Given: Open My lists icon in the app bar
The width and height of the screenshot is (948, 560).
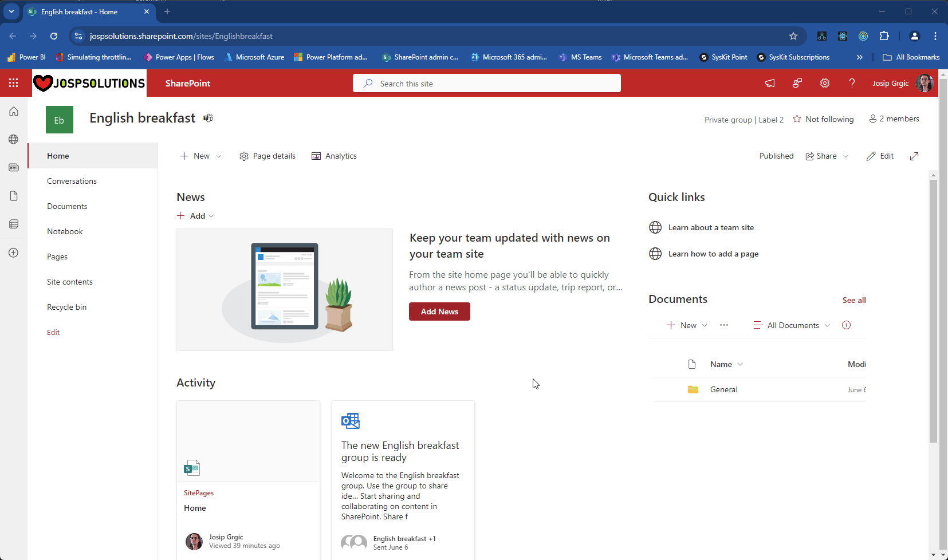Looking at the screenshot, I should pyautogui.click(x=14, y=224).
